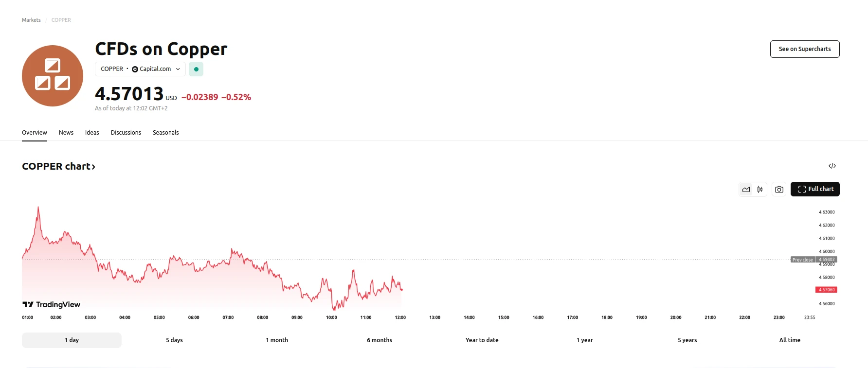Viewport: 868px width, 368px height.
Task: Click the TradingView logo on chart
Action: click(x=52, y=304)
